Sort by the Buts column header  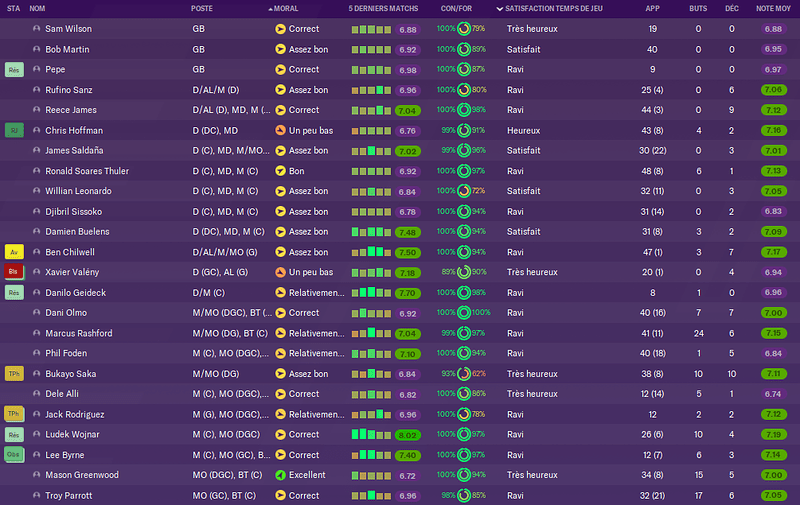tap(698, 9)
